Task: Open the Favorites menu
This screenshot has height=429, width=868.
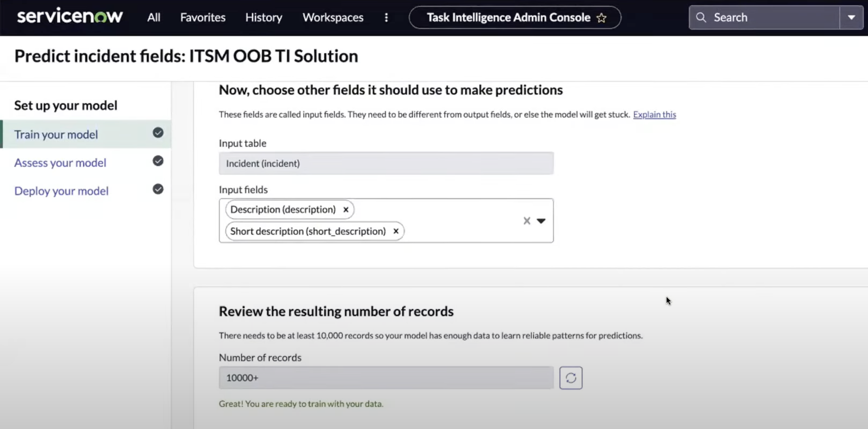Action: tap(203, 17)
